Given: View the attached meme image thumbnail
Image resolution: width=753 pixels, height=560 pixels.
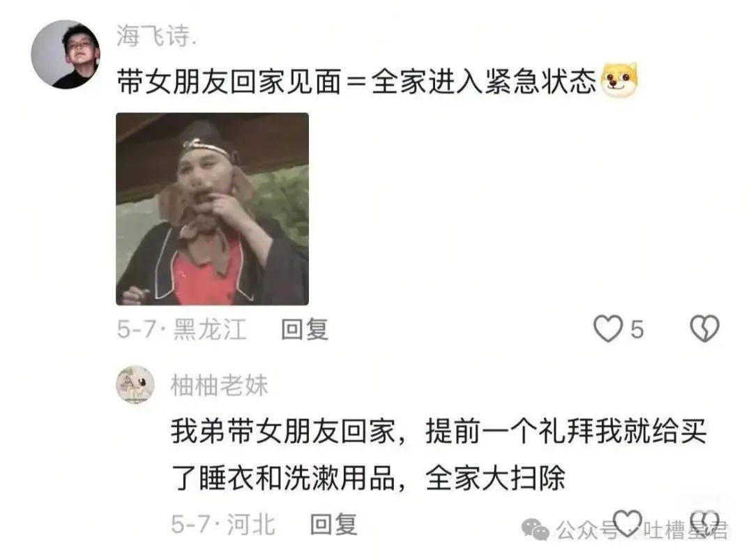Looking at the screenshot, I should [212, 209].
